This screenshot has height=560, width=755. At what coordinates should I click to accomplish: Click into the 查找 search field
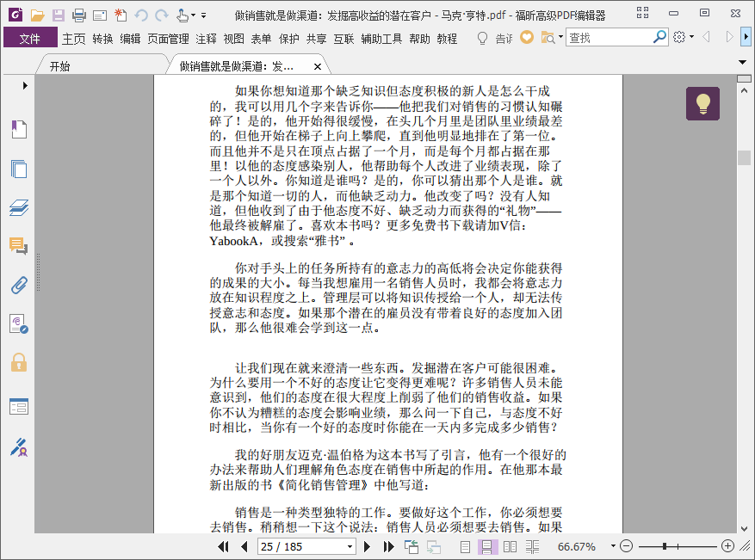tap(610, 38)
